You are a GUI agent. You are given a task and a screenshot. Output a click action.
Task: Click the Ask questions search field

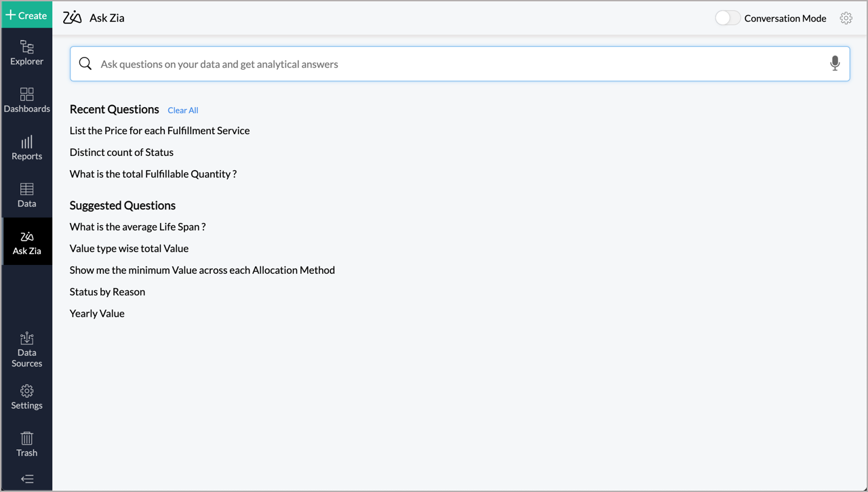pos(454,64)
